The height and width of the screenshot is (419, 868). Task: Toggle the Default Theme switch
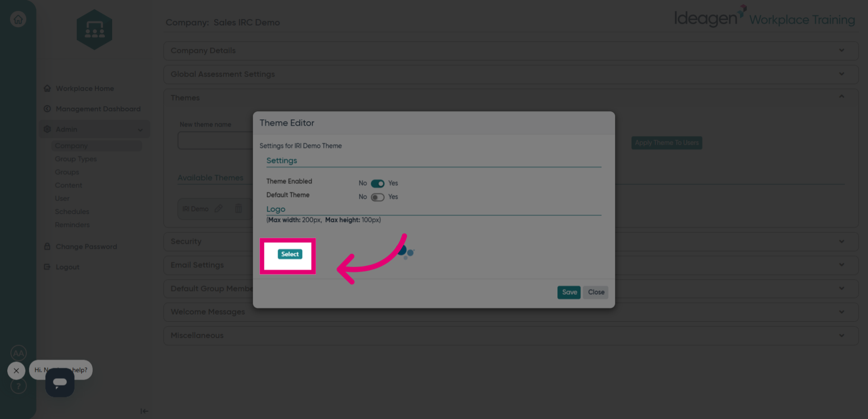coord(377,197)
